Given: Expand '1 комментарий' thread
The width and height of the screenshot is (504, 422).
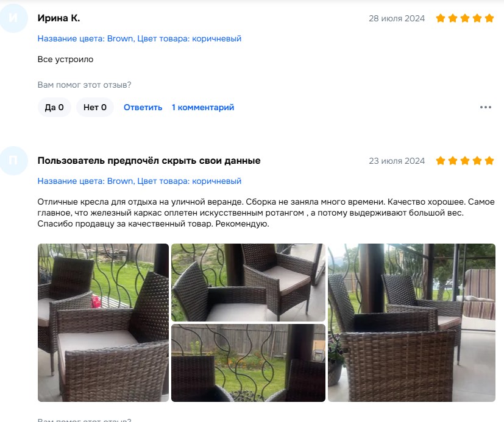Looking at the screenshot, I should pyautogui.click(x=203, y=107).
